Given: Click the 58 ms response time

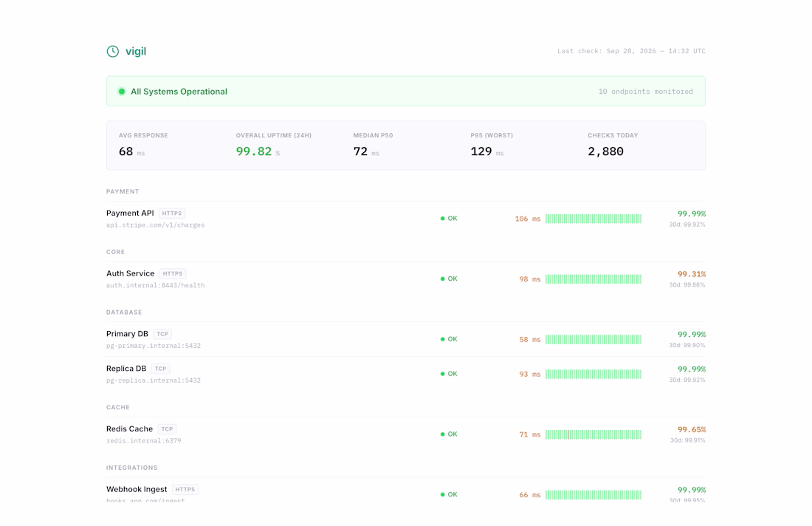Looking at the screenshot, I should point(530,340).
